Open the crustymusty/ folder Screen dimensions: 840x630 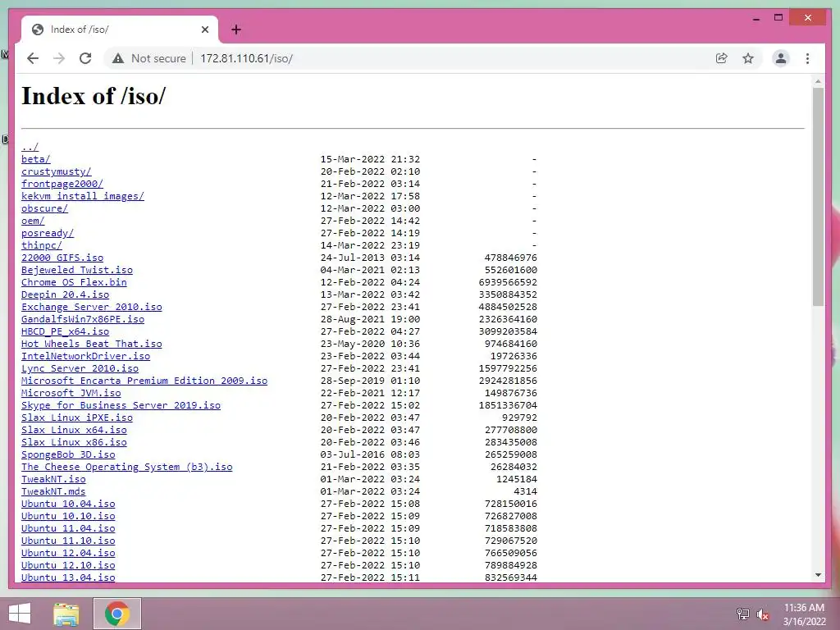pos(57,171)
